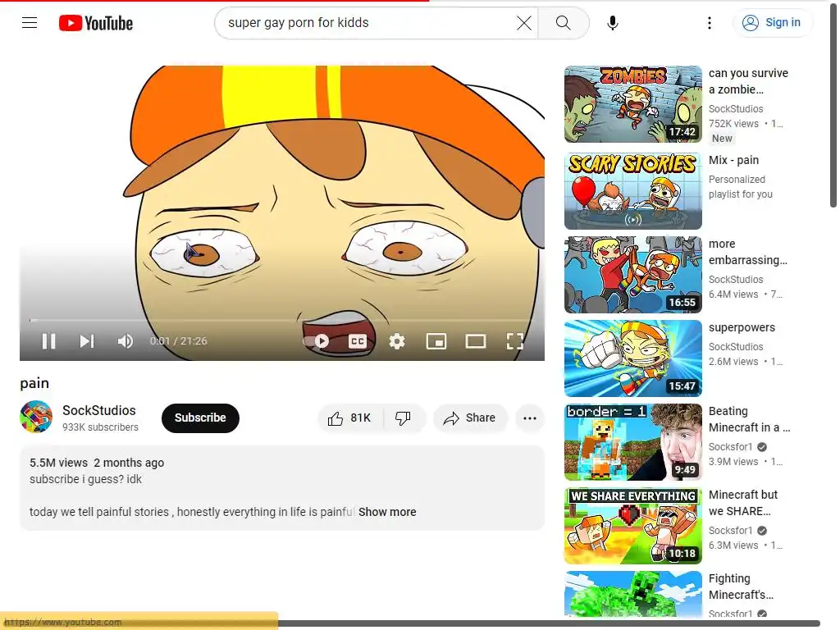Enable miniplayer mode
840x630 pixels.
point(436,341)
